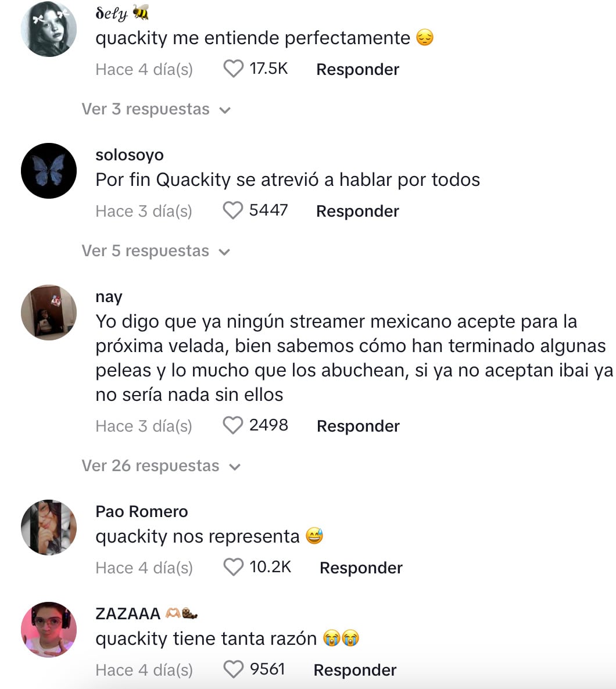Like ZAZAAA's comment with heart icon

[233, 670]
